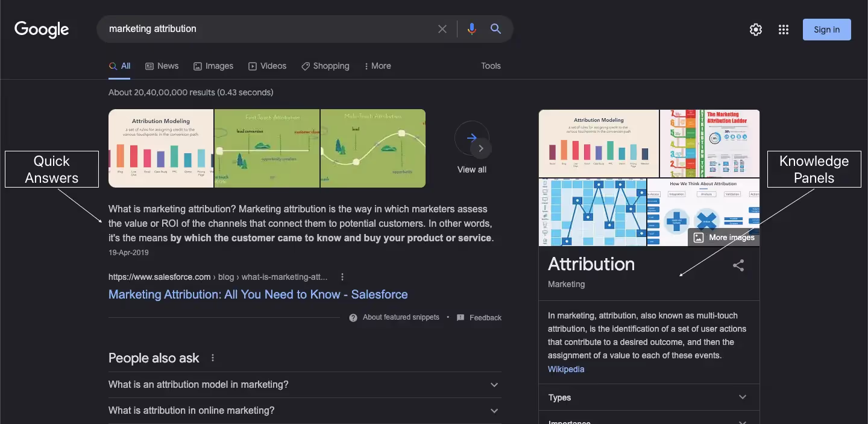
Task: Click the salesforce.com URL breadcrumb
Action: [218, 277]
